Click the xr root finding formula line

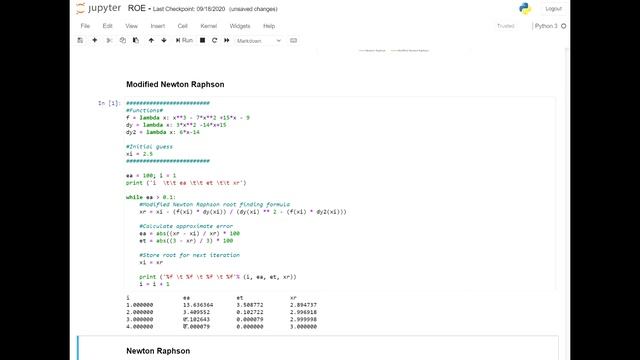click(x=242, y=212)
